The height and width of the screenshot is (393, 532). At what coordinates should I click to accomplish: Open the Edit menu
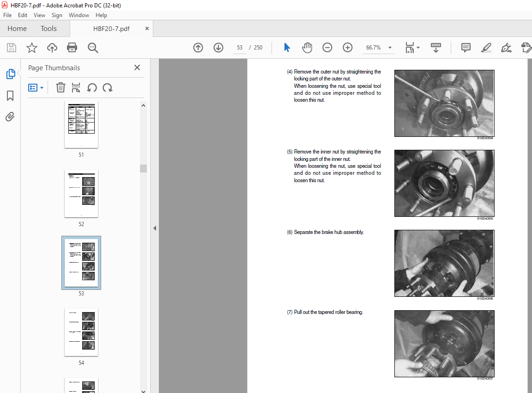(22, 15)
